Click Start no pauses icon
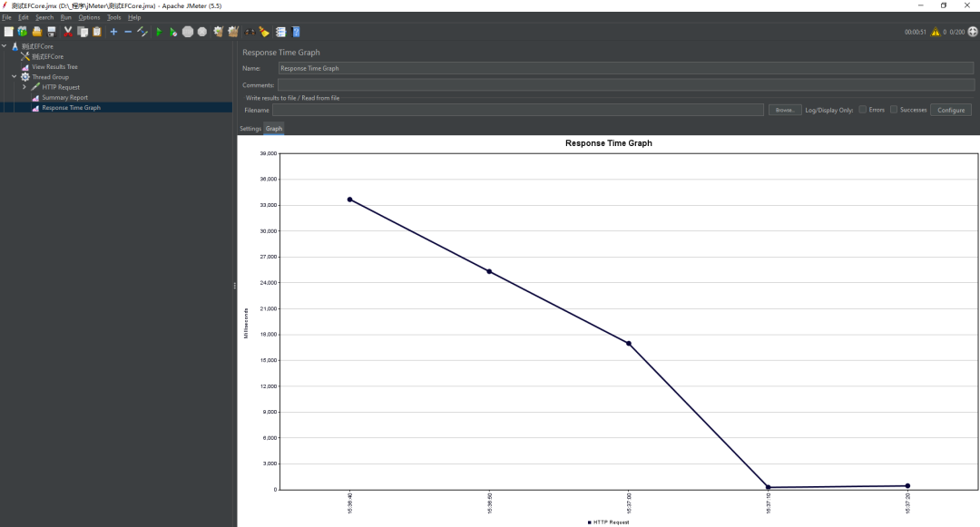 point(173,32)
